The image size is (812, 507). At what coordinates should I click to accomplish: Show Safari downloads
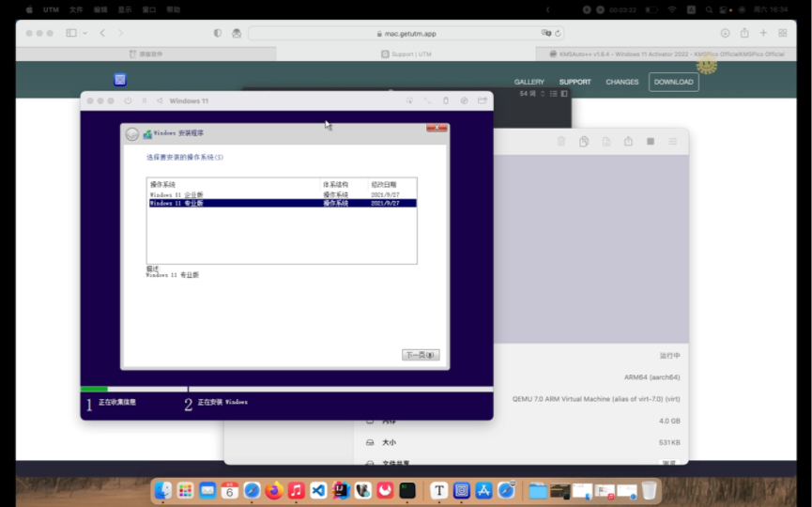pos(725,33)
